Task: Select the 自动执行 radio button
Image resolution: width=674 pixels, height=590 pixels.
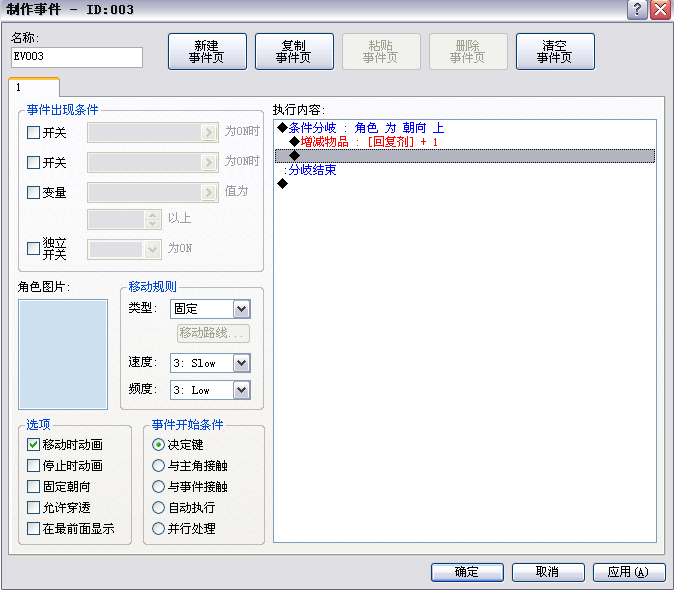Action: click(158, 507)
